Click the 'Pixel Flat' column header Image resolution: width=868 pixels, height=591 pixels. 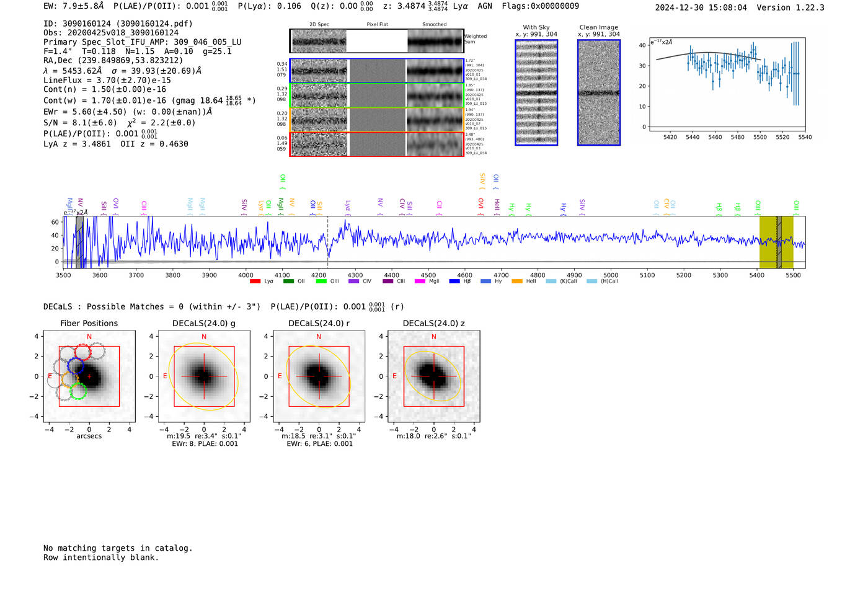tap(377, 25)
